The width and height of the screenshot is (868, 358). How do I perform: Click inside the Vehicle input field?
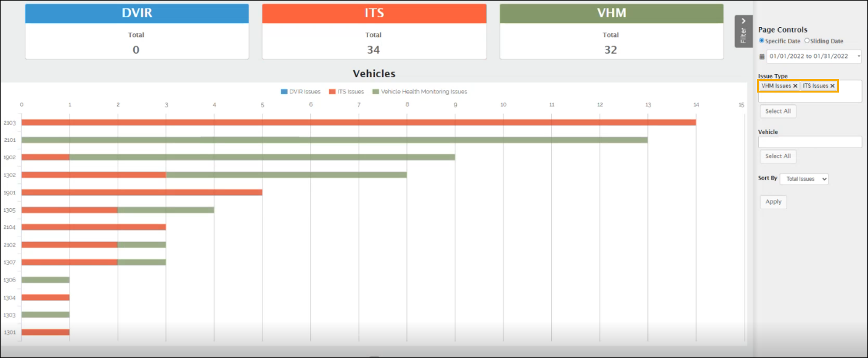pos(809,142)
